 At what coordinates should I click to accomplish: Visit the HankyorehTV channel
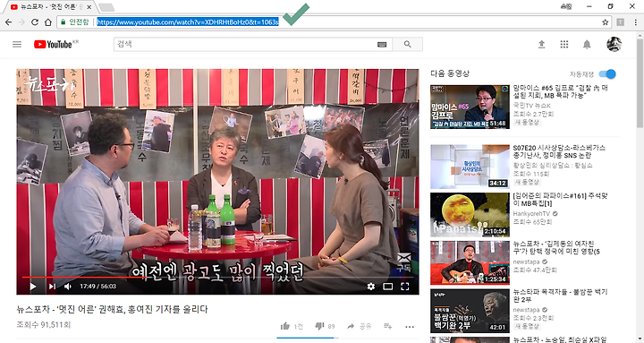(531, 214)
